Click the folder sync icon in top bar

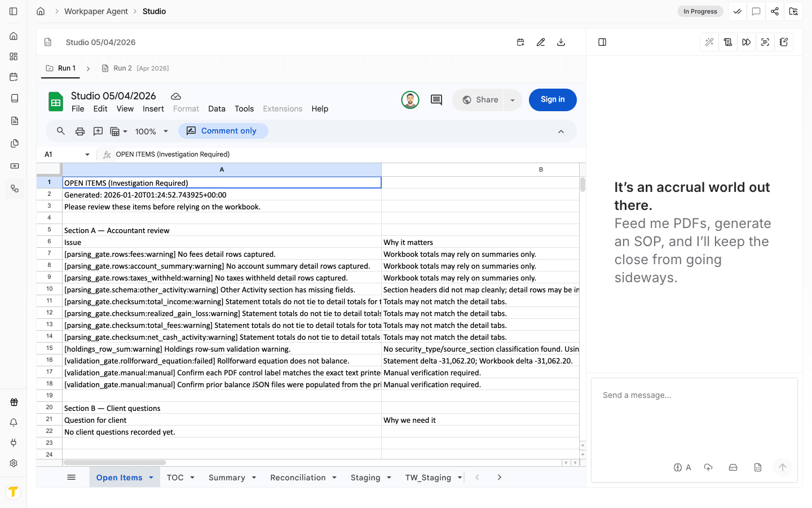pyautogui.click(x=793, y=11)
